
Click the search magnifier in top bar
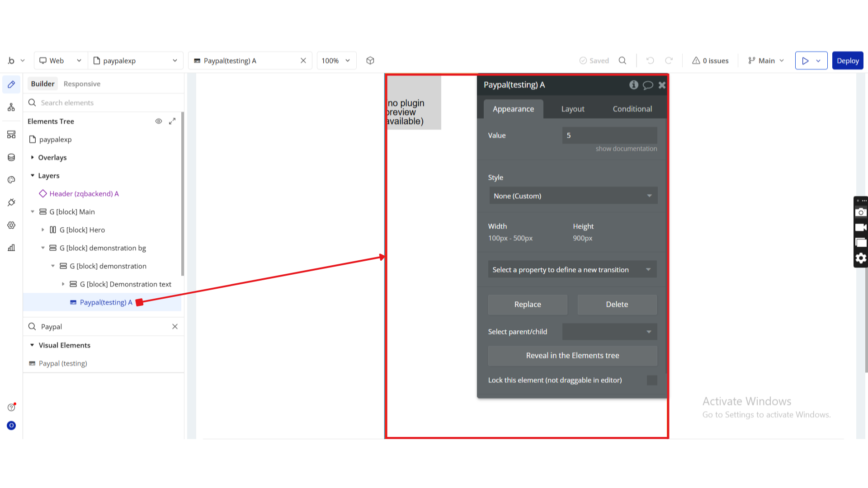[x=623, y=61]
